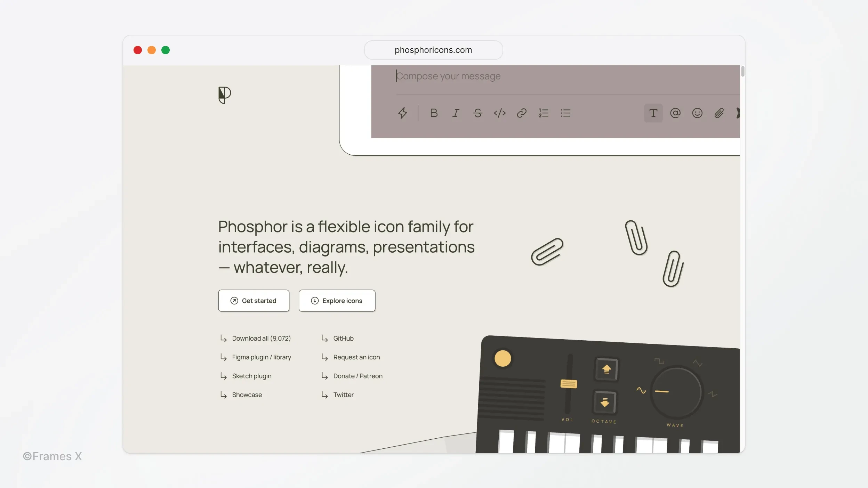Viewport: 868px width, 488px height.
Task: Click the Figma plugin library link
Action: 261,358
